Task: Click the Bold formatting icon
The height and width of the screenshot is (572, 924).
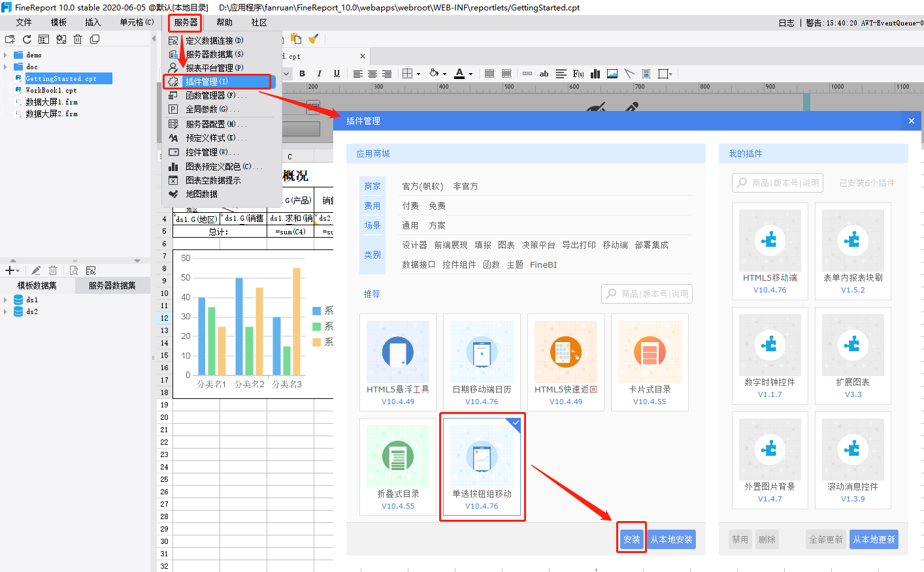Action: pyautogui.click(x=302, y=74)
